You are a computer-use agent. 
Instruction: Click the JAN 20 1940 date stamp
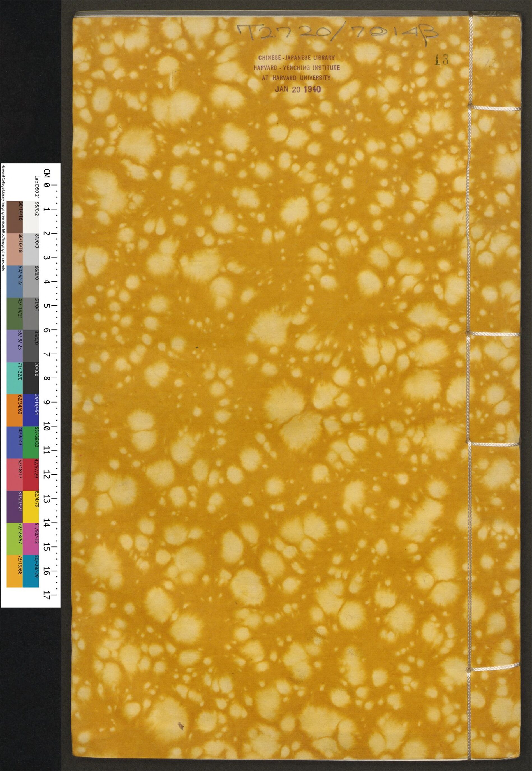[x=297, y=89]
